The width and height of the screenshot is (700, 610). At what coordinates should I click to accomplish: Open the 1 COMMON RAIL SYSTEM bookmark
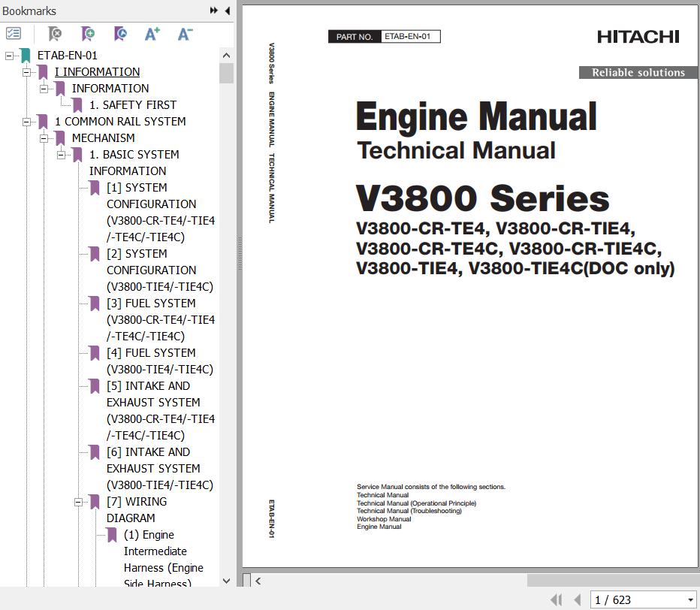click(x=120, y=122)
